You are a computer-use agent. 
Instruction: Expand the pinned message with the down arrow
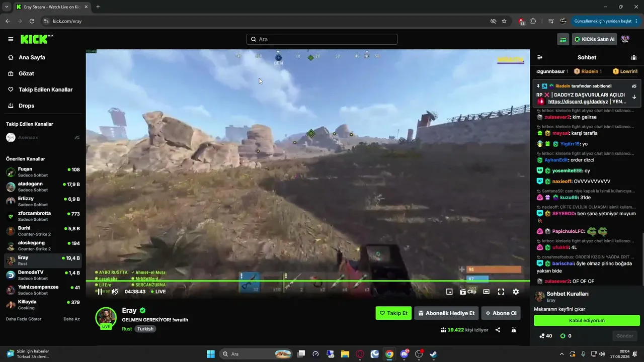point(634,97)
